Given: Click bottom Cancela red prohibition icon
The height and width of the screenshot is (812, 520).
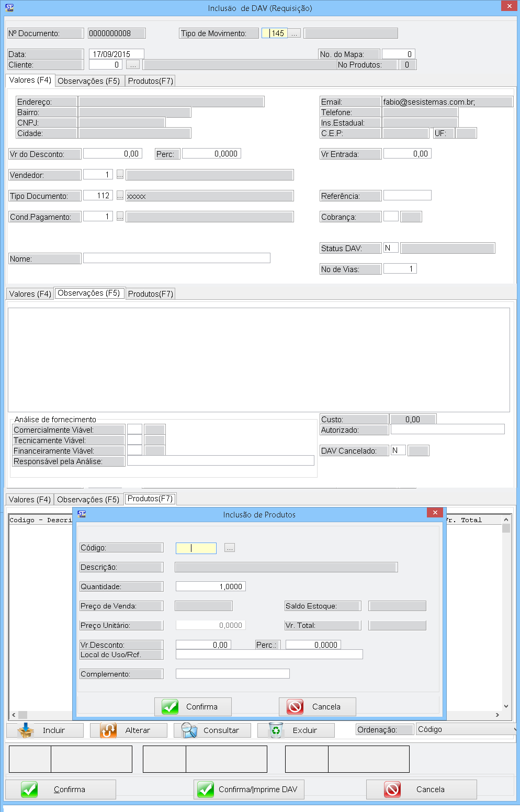Looking at the screenshot, I should (392, 790).
